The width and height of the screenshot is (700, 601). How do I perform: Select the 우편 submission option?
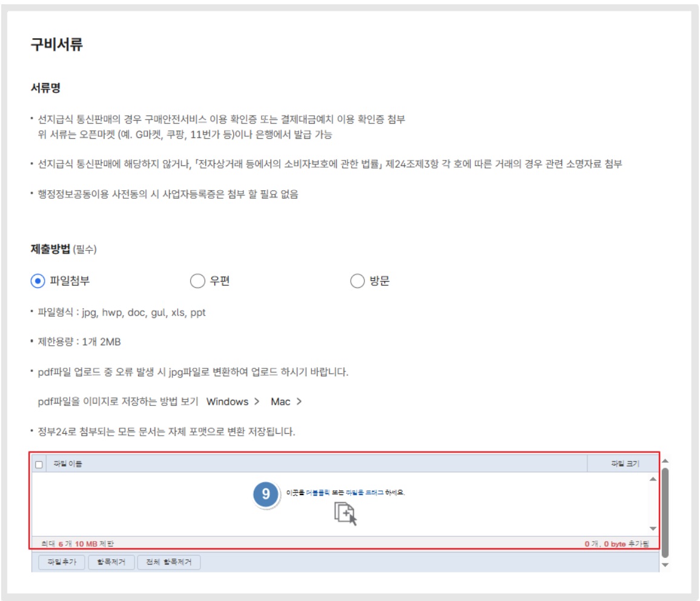coord(197,281)
